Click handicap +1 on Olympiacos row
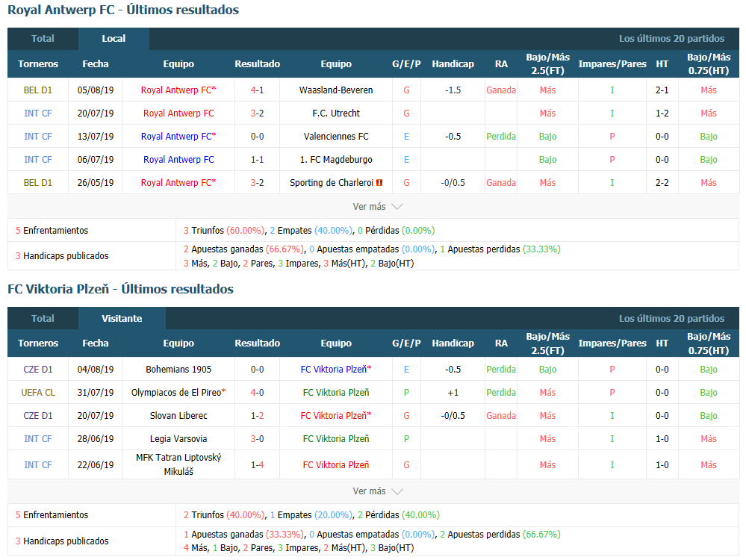This screenshot has height=560, width=746. (x=453, y=393)
